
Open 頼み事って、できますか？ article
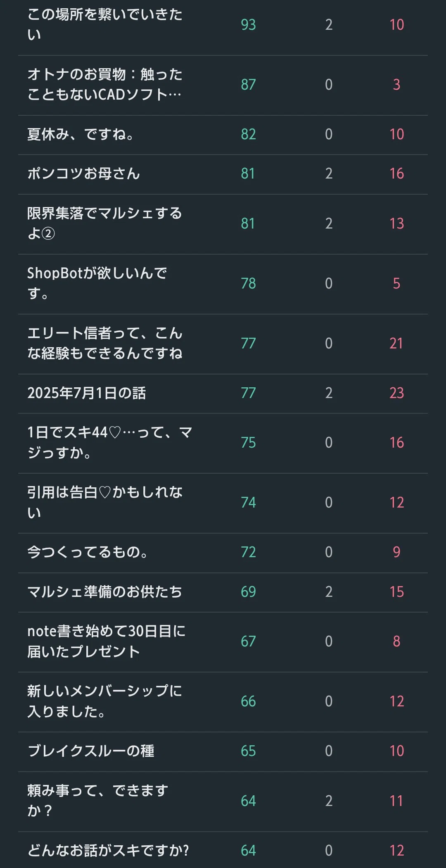(x=98, y=801)
